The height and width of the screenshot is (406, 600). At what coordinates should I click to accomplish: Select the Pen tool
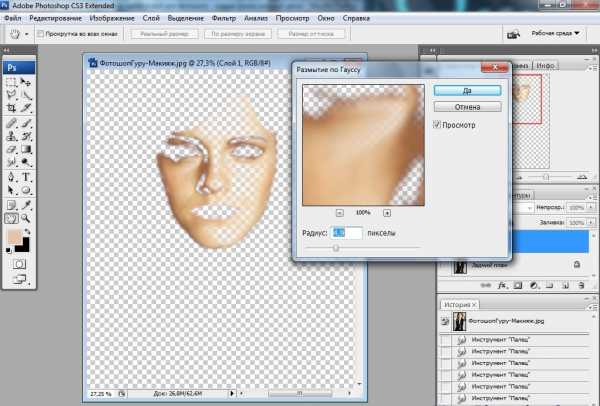coord(11,177)
